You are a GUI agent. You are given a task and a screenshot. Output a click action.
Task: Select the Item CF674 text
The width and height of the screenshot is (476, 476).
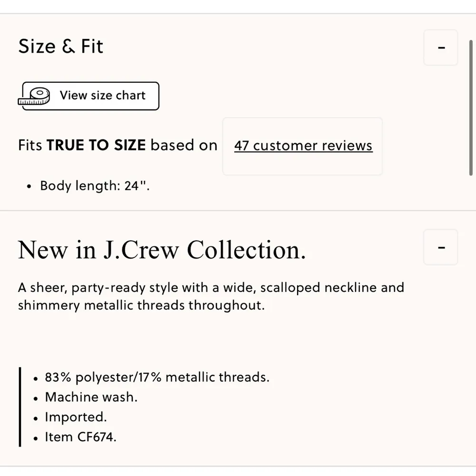[x=80, y=437]
